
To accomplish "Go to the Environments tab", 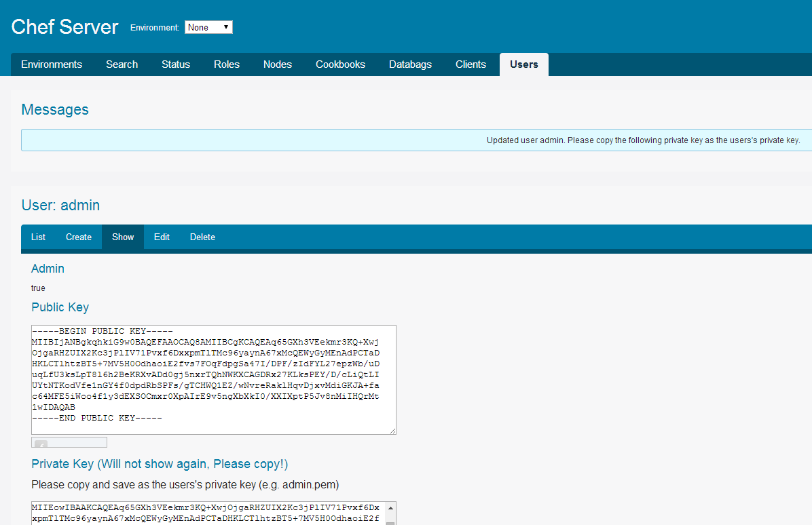I will click(52, 64).
